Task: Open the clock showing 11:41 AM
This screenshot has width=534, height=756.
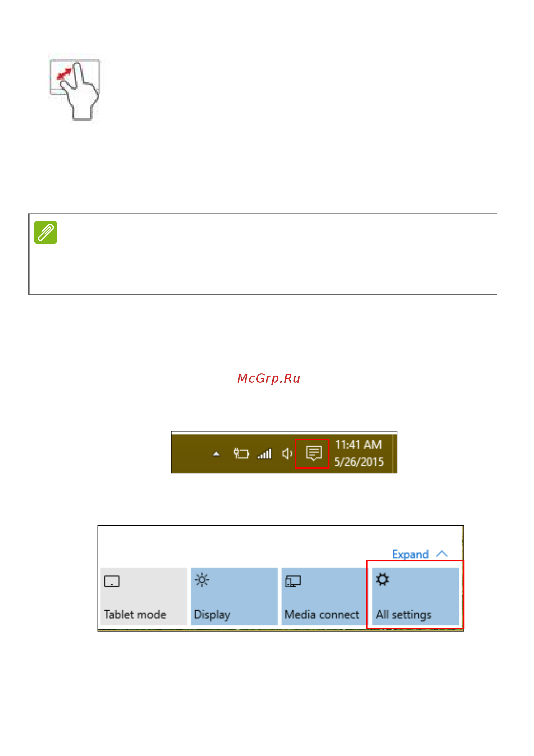Action: pyautogui.click(x=359, y=445)
